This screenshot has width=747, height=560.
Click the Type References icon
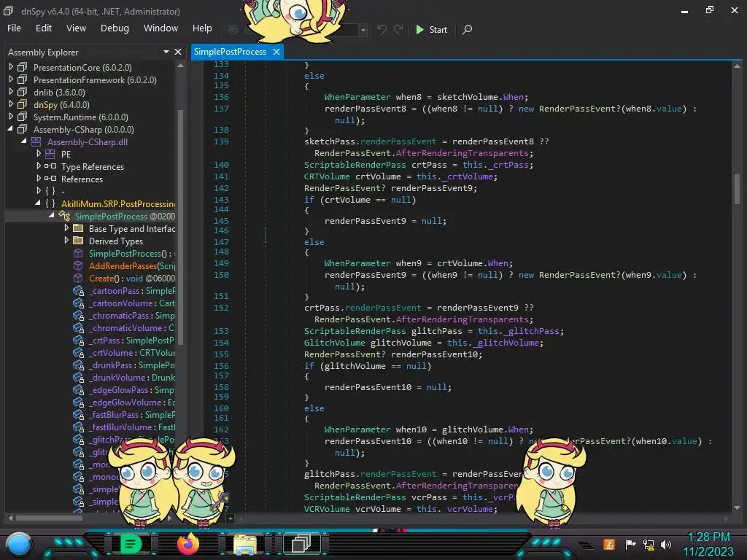(x=50, y=166)
